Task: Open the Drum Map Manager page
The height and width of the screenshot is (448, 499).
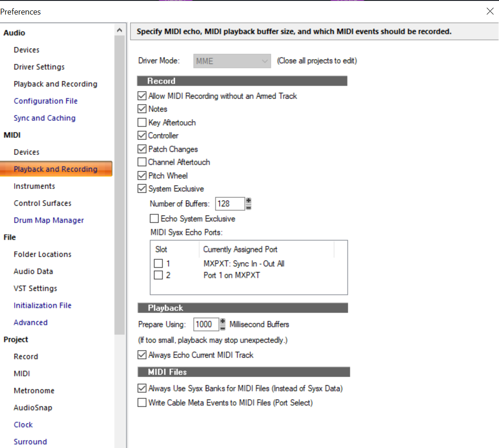Action: tap(49, 220)
